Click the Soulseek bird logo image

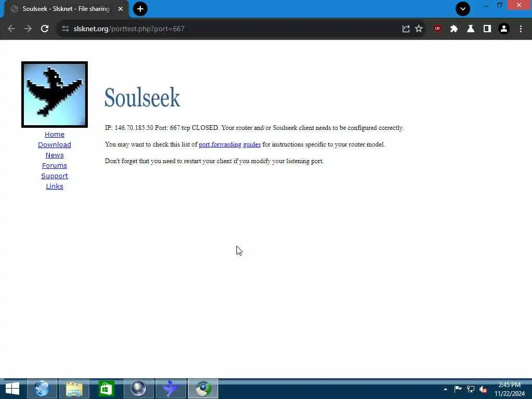(x=54, y=95)
